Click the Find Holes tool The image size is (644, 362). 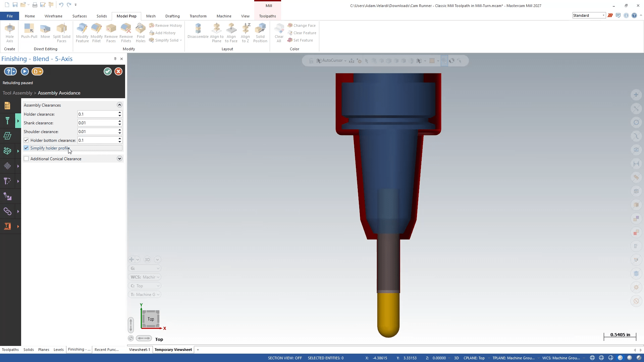pyautogui.click(x=141, y=33)
